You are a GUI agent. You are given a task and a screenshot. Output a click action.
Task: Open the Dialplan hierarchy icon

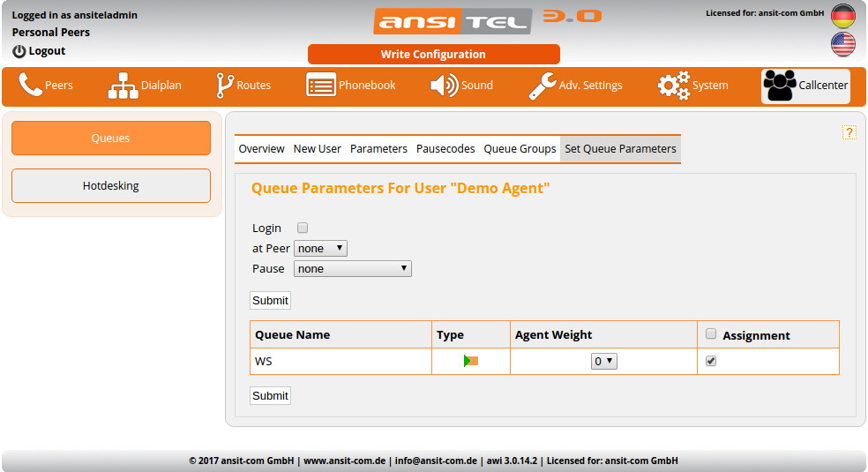123,86
